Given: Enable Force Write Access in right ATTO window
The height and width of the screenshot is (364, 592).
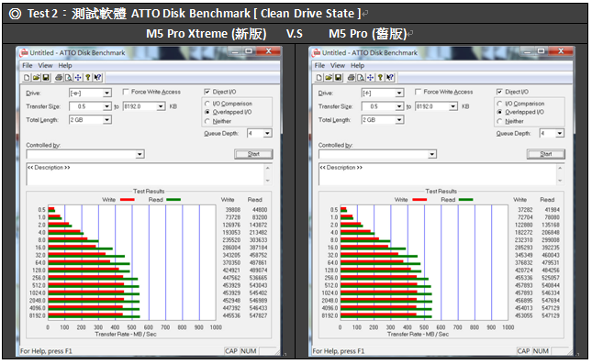Looking at the screenshot, I should click(419, 92).
